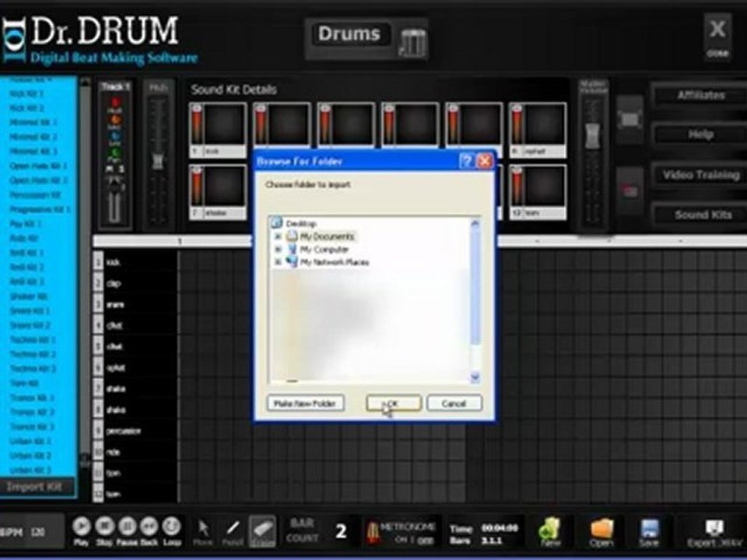Toggle the small M button on Track 1
Image resolution: width=747 pixels, height=560 pixels.
tap(110, 170)
